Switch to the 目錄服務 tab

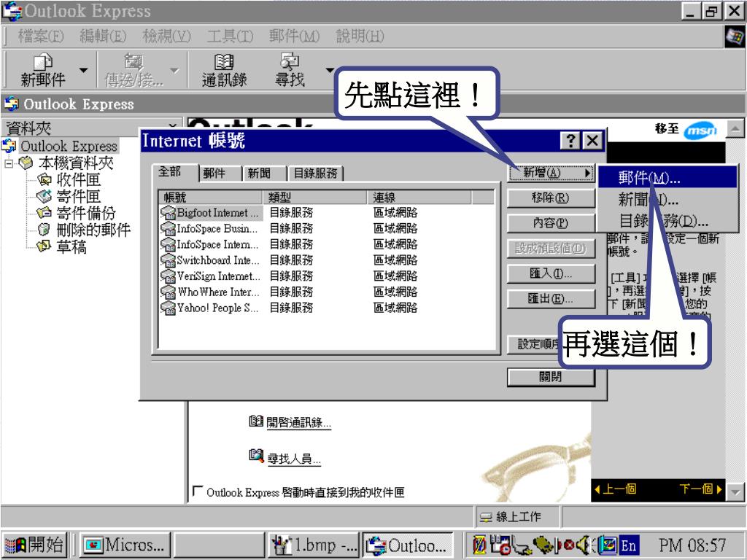click(x=315, y=174)
